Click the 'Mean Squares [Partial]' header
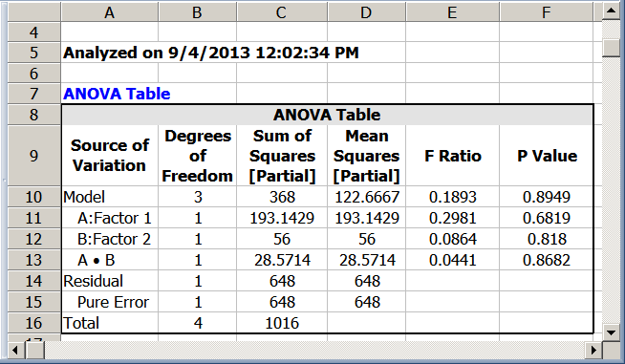This screenshot has height=364, width=625. tap(366, 156)
